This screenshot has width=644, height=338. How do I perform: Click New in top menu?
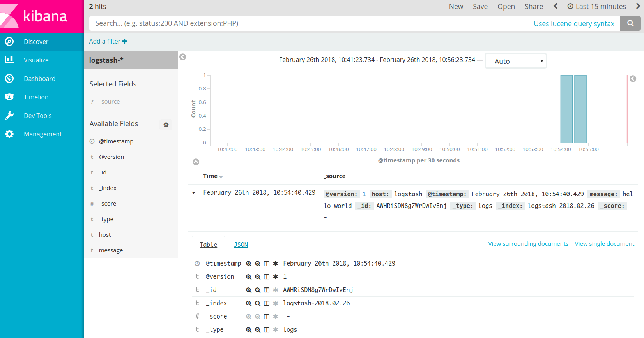tap(456, 6)
